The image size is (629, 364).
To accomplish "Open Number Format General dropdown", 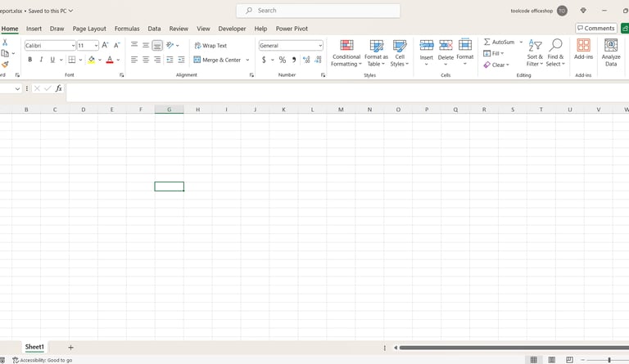I will click(320, 46).
